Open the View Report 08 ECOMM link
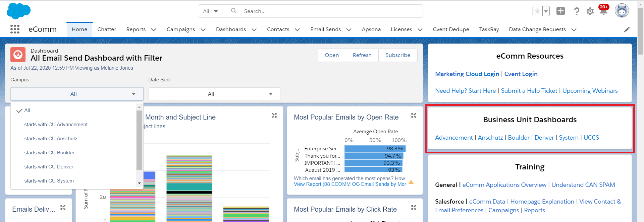The height and width of the screenshot is (222, 644). point(350,184)
